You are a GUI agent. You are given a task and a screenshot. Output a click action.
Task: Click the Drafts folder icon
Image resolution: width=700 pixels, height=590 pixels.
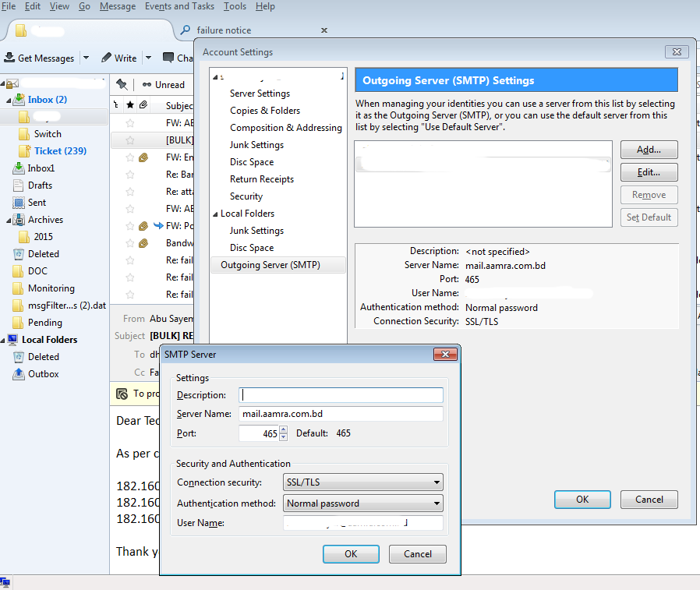click(x=18, y=185)
